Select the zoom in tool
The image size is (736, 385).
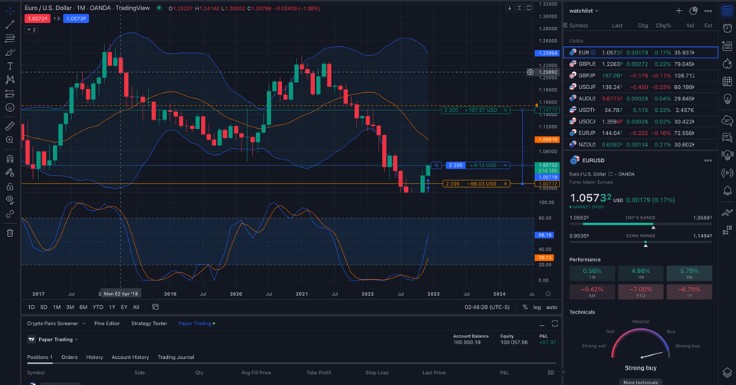pyautogui.click(x=10, y=140)
